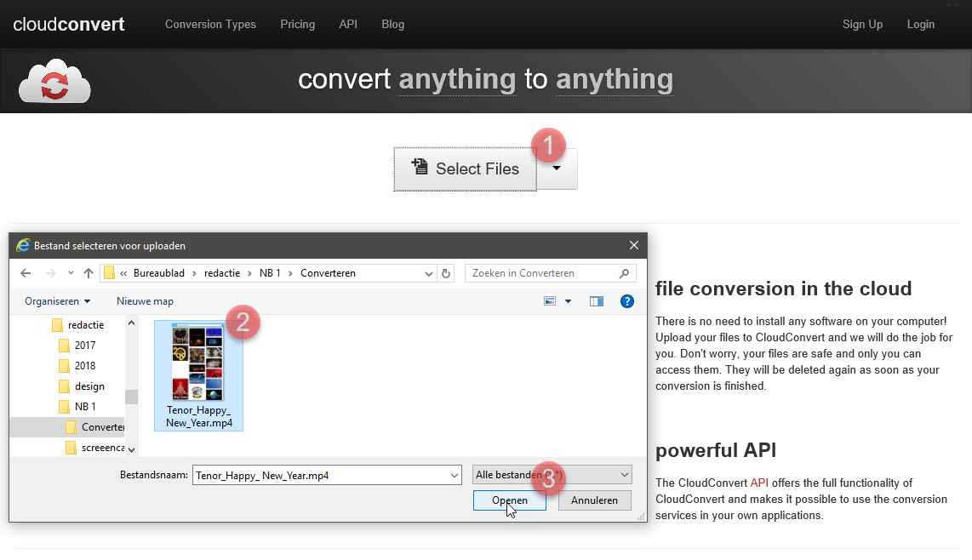Click the Select Files button
This screenshot has height=560, width=972.
465,169
